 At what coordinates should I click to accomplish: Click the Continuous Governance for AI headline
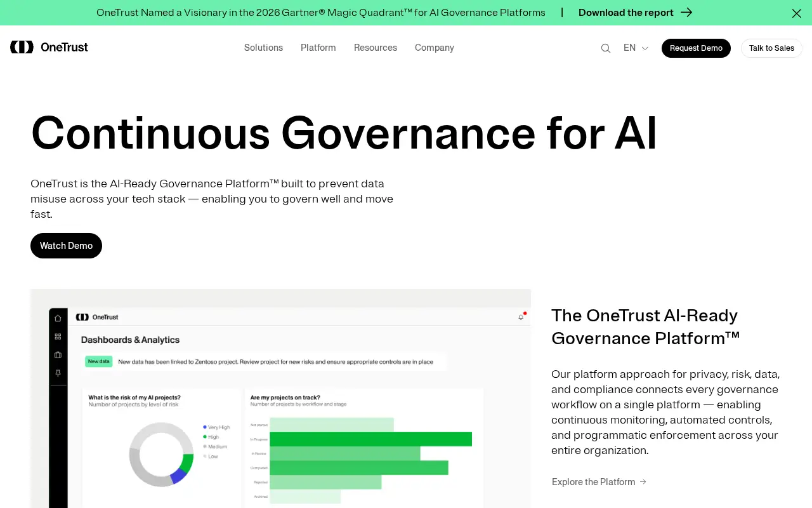tap(344, 133)
